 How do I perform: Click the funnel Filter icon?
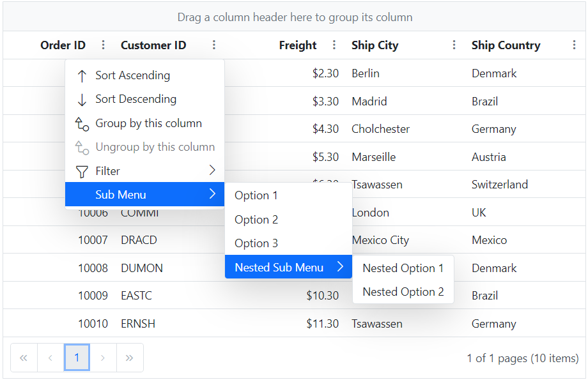tap(82, 172)
